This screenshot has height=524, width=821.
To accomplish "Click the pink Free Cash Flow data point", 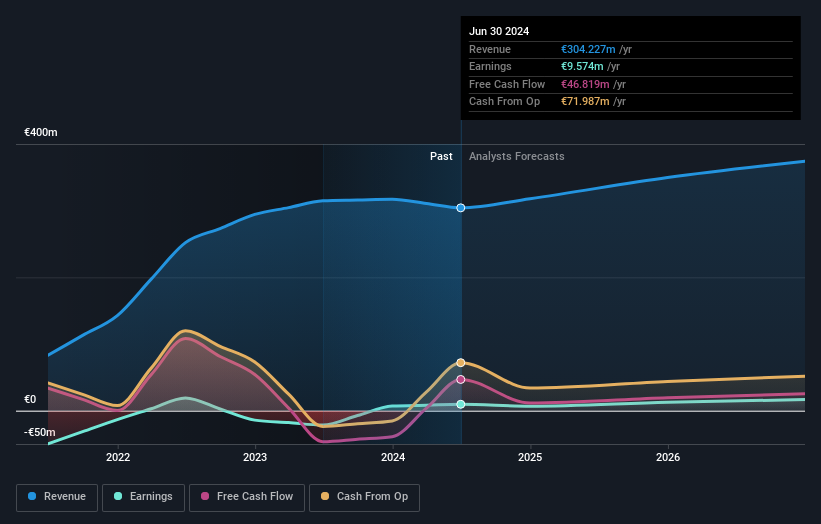I will point(461,380).
